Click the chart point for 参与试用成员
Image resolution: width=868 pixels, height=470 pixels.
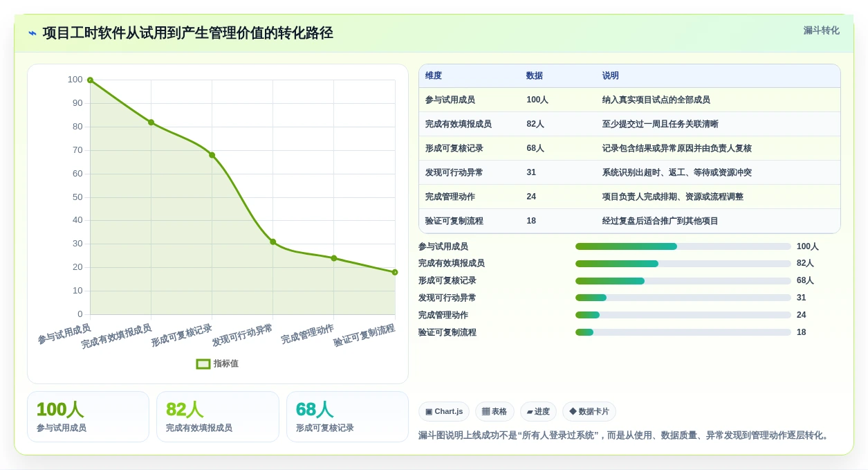pos(90,80)
